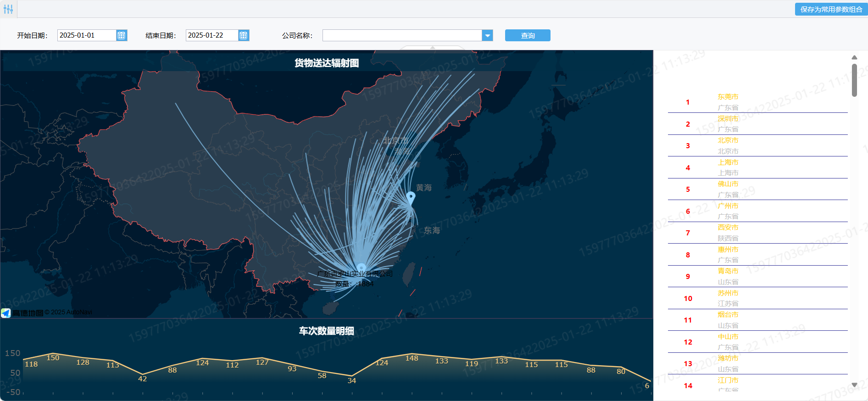Click the 北京市 label on the map
868x401 pixels.
click(x=395, y=140)
